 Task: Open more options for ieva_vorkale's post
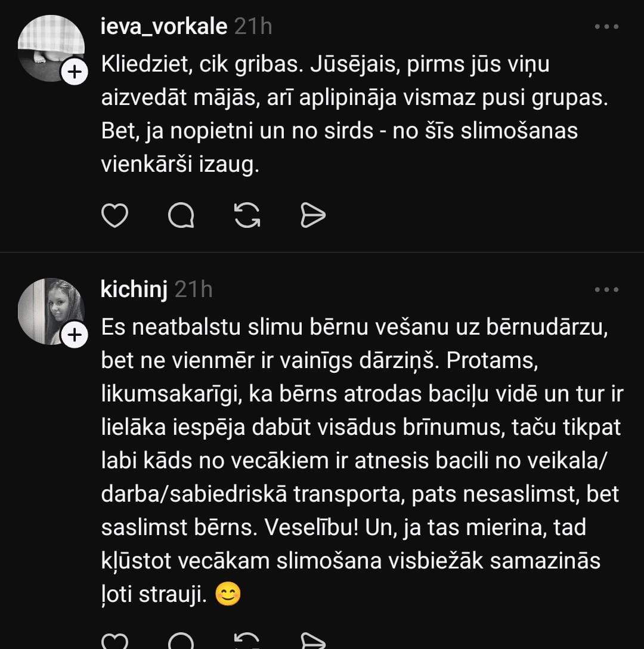[607, 27]
